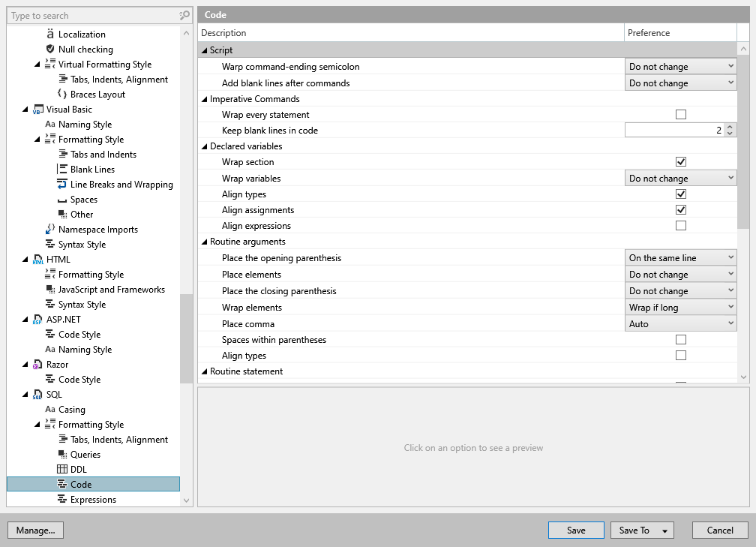Click the Cancel button
This screenshot has width=756, height=547.
[720, 530]
